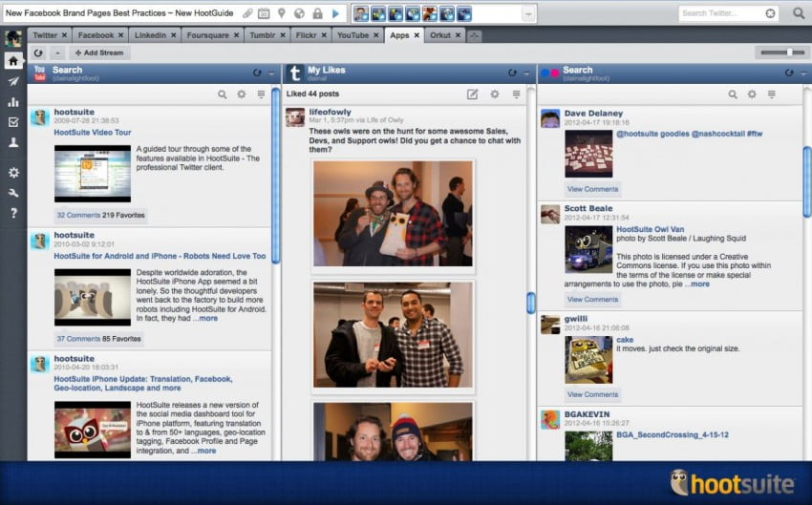The height and width of the screenshot is (505, 812).
Task: Select the sixth profile avatar in profile picker
Action: [x=446, y=14]
